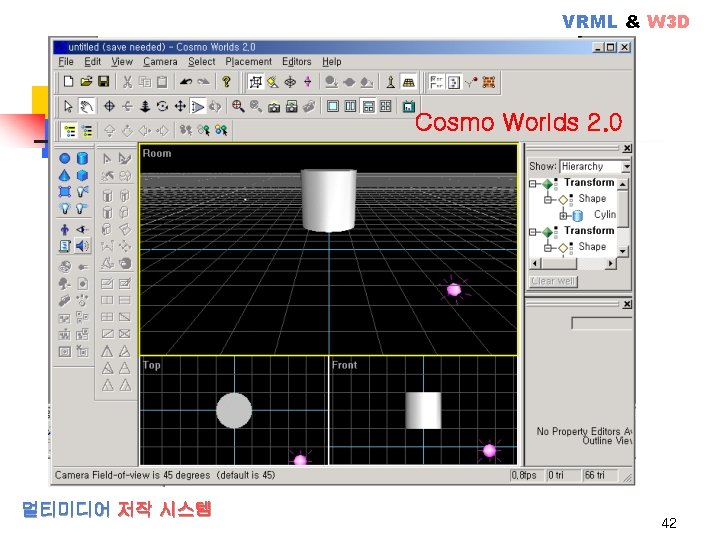Toggle the first yellow outline list icon
This screenshot has height=540, width=720.
(x=70, y=131)
